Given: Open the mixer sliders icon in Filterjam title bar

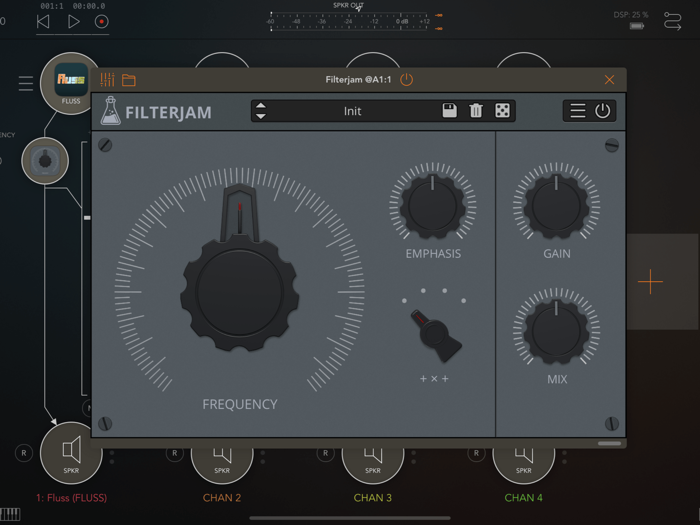Looking at the screenshot, I should click(107, 80).
